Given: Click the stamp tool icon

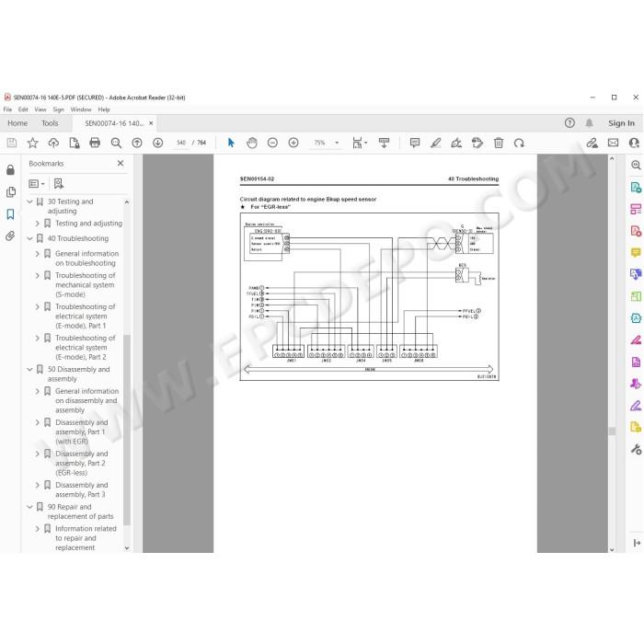Looking at the screenshot, I should pos(477,143).
